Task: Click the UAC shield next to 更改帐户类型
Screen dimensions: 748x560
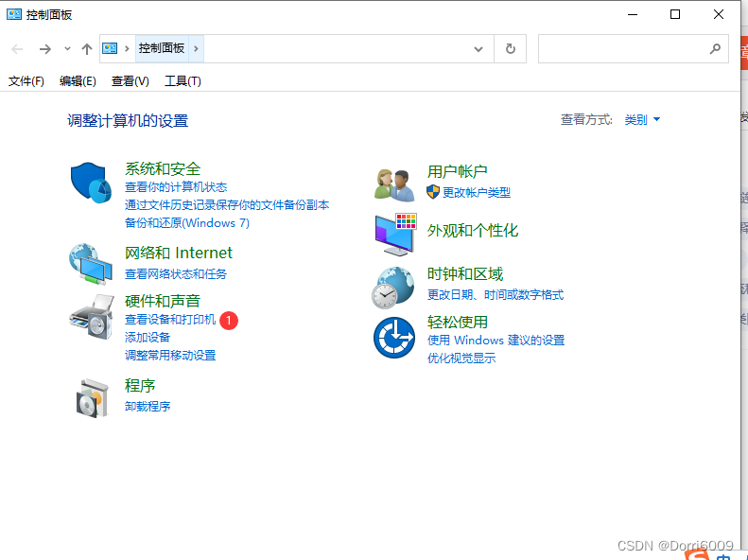Action: (433, 192)
